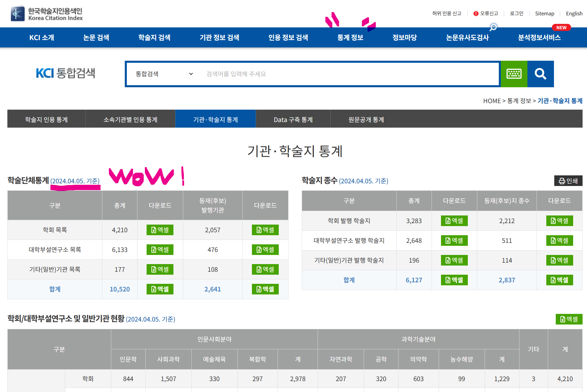Click the Excel download icon for 학회/대학부설연구소 현황
Viewport: 587px width, 392px height.
568,319
